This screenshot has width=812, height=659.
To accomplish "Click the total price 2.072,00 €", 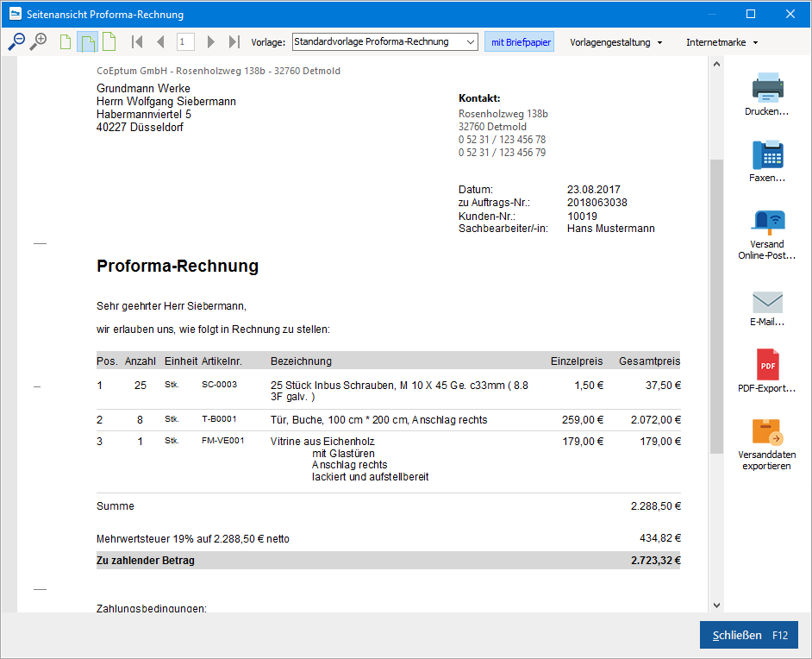I will (x=656, y=420).
